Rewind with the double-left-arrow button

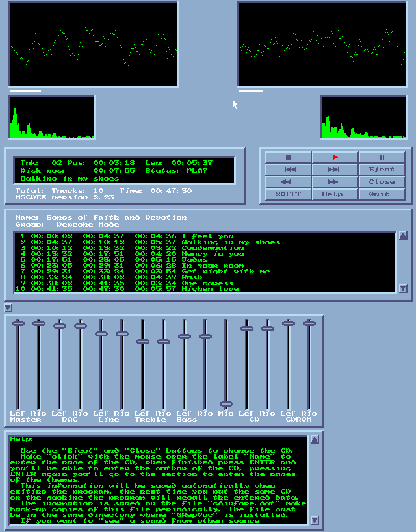[x=289, y=181]
